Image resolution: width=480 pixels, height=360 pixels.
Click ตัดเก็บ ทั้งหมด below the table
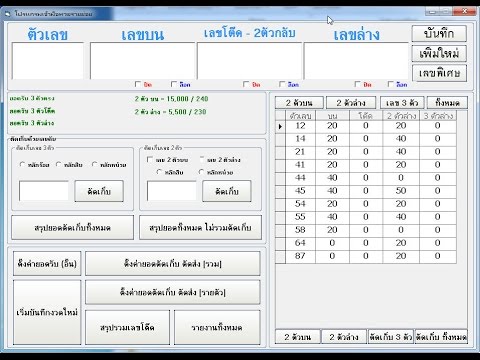pyautogui.click(x=441, y=337)
